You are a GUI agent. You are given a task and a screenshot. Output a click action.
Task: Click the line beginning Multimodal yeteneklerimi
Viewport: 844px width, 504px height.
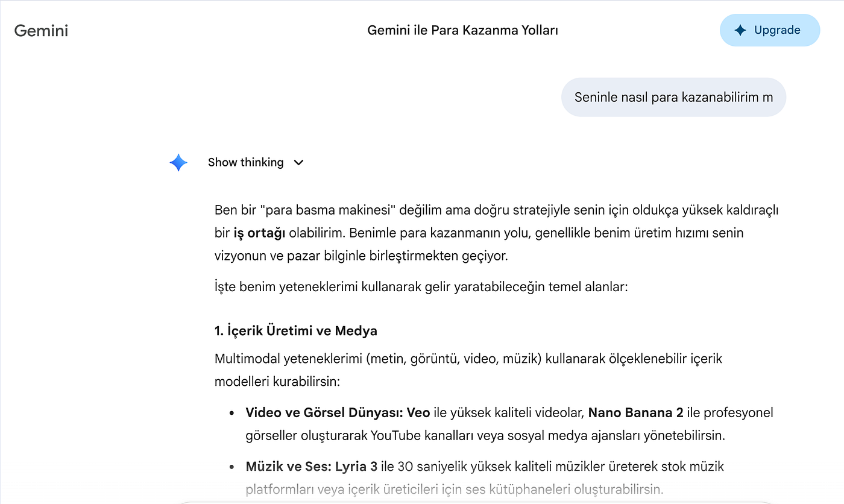(468, 359)
